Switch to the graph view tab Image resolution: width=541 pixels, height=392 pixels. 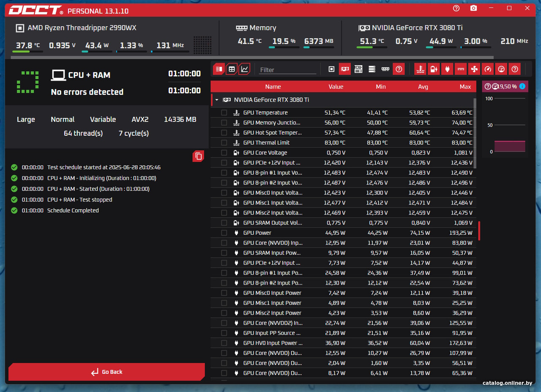click(244, 69)
